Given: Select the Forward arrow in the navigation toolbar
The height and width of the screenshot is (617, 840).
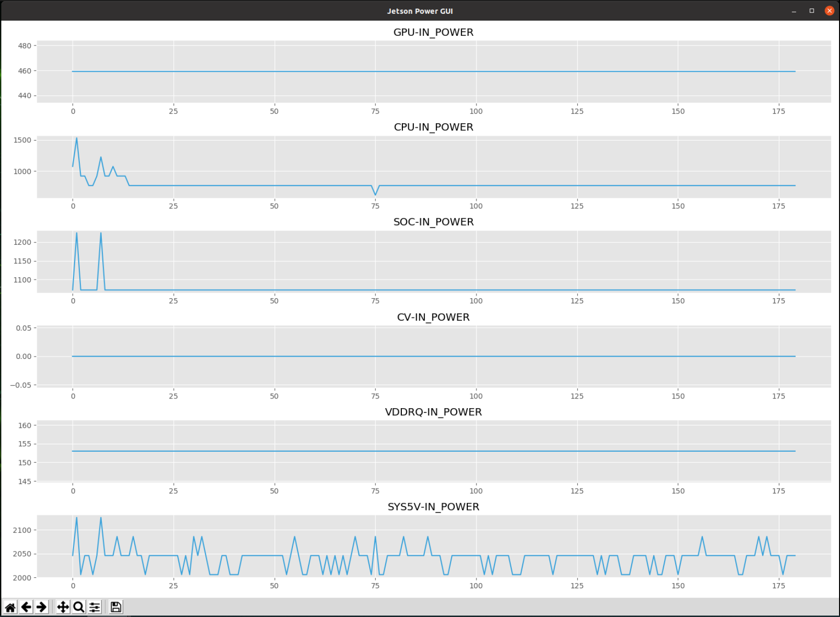Looking at the screenshot, I should click(x=42, y=606).
